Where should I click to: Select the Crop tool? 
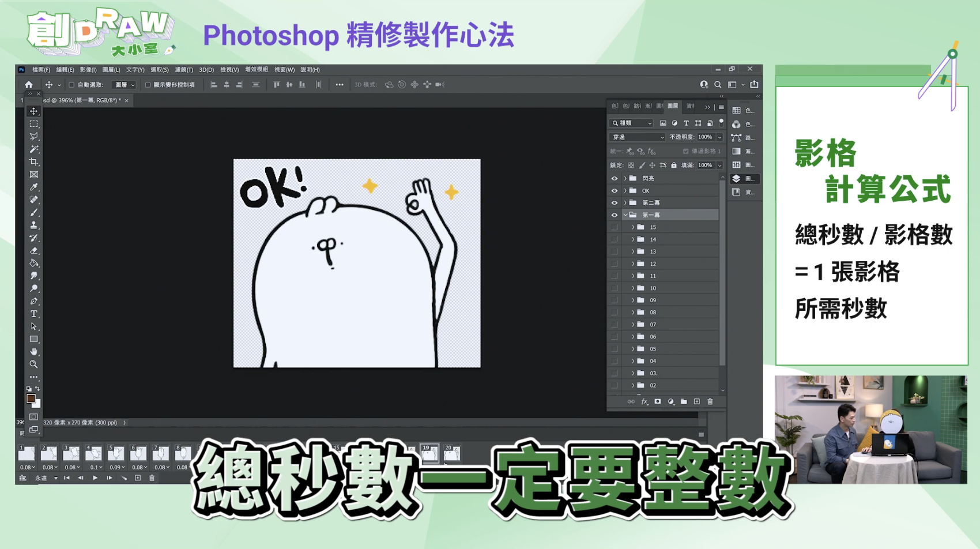tap(34, 162)
